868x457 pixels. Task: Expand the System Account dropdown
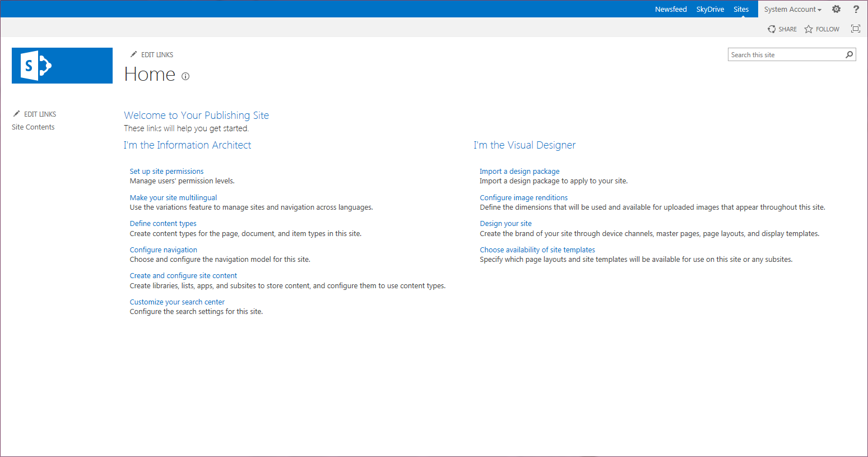pos(792,9)
